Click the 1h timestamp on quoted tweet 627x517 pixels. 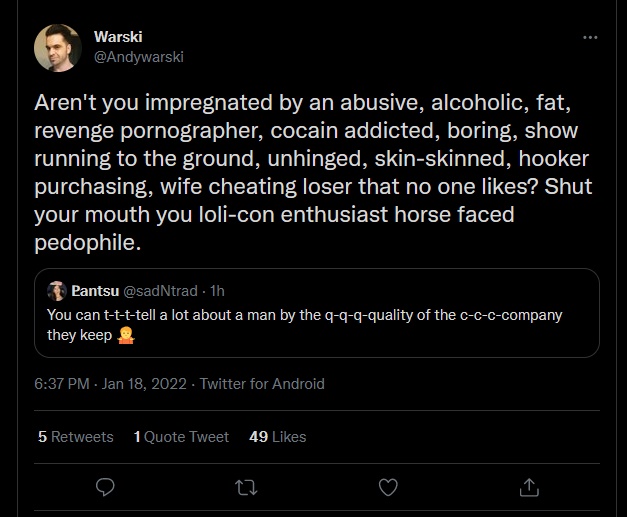[x=217, y=291]
